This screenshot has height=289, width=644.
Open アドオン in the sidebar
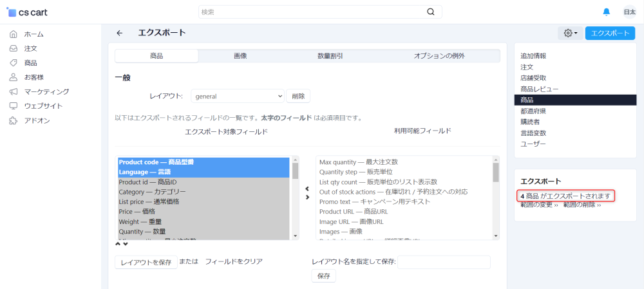[x=37, y=121]
